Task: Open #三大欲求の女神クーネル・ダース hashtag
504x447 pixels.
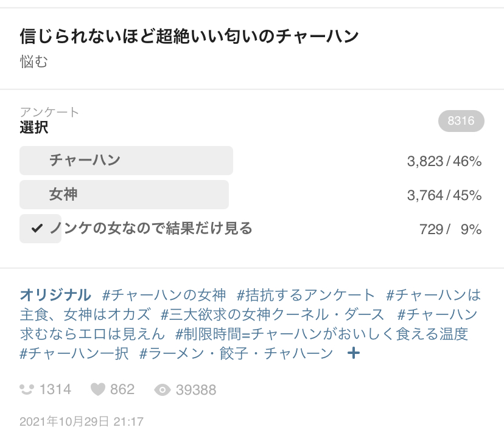Action: tap(272, 314)
